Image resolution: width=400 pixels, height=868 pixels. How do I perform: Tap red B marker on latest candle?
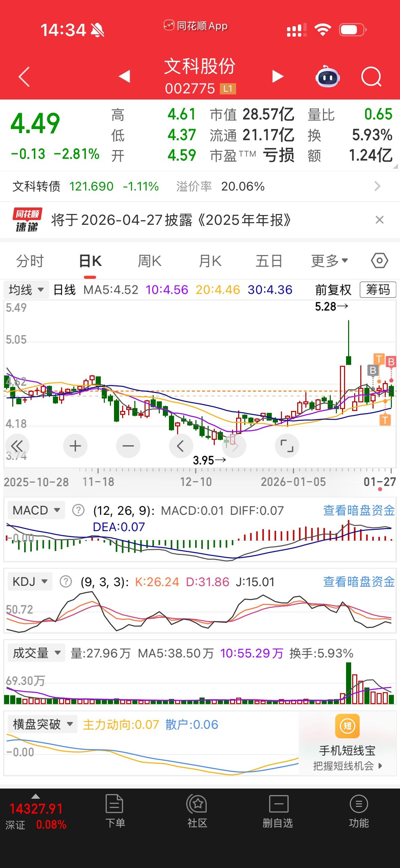click(391, 362)
